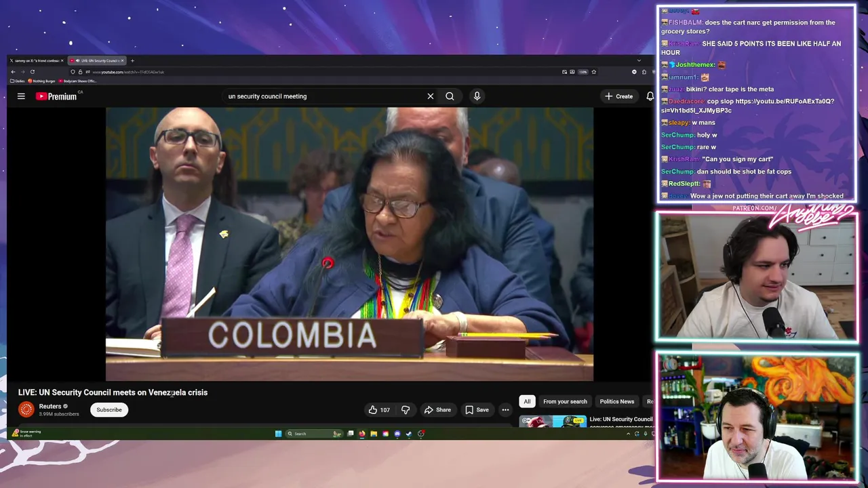Open the Dailies bookmarks folder
Viewport: 868px width, 488px height.
tap(17, 81)
